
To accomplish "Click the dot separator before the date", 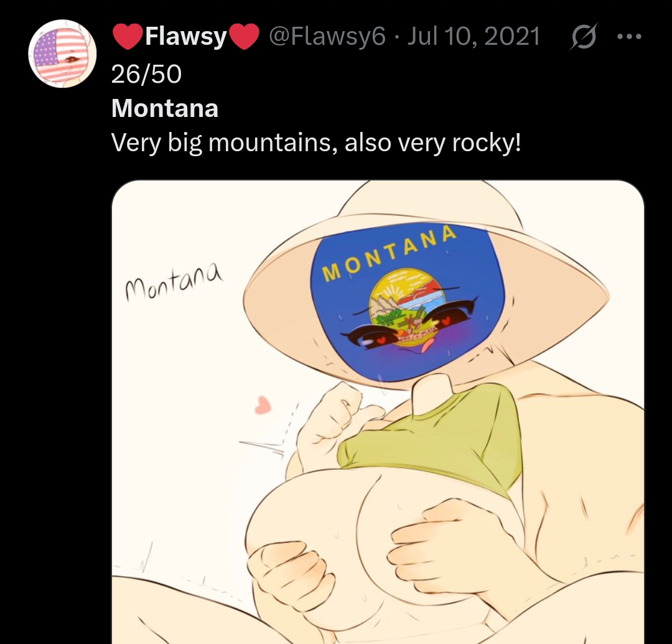I will click(x=396, y=37).
